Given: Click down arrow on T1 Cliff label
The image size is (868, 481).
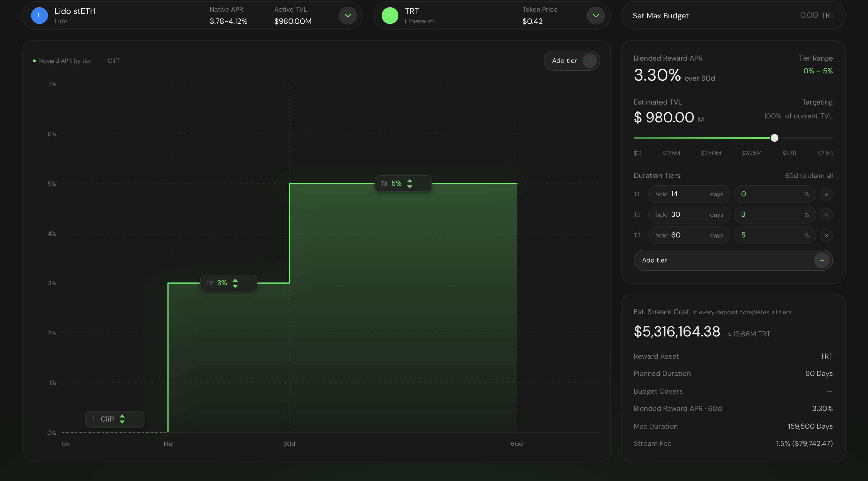Looking at the screenshot, I should pos(122,422).
